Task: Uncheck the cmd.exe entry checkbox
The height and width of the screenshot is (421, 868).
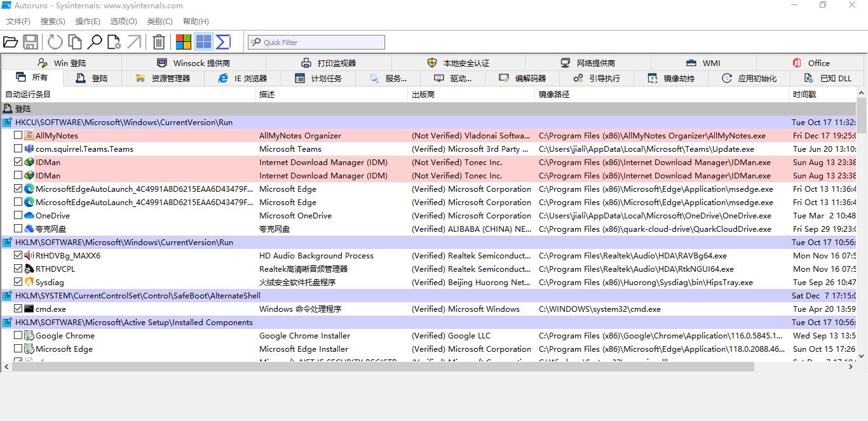Action: point(18,309)
